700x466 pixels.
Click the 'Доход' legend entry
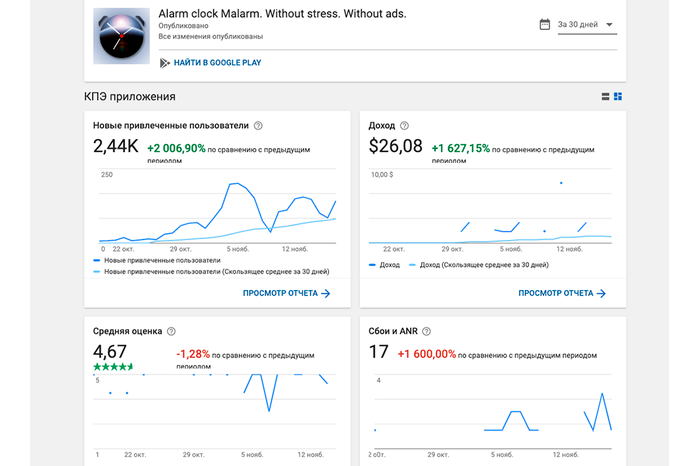[x=384, y=265]
